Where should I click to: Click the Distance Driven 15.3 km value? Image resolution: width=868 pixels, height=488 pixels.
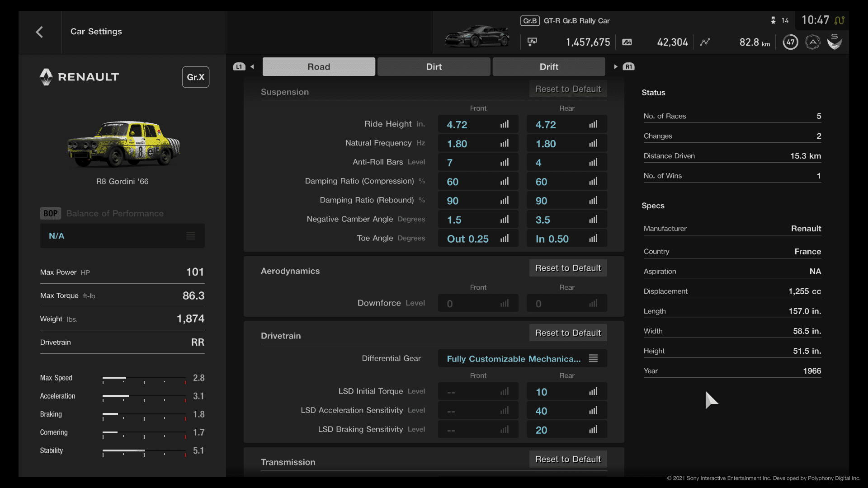click(806, 156)
